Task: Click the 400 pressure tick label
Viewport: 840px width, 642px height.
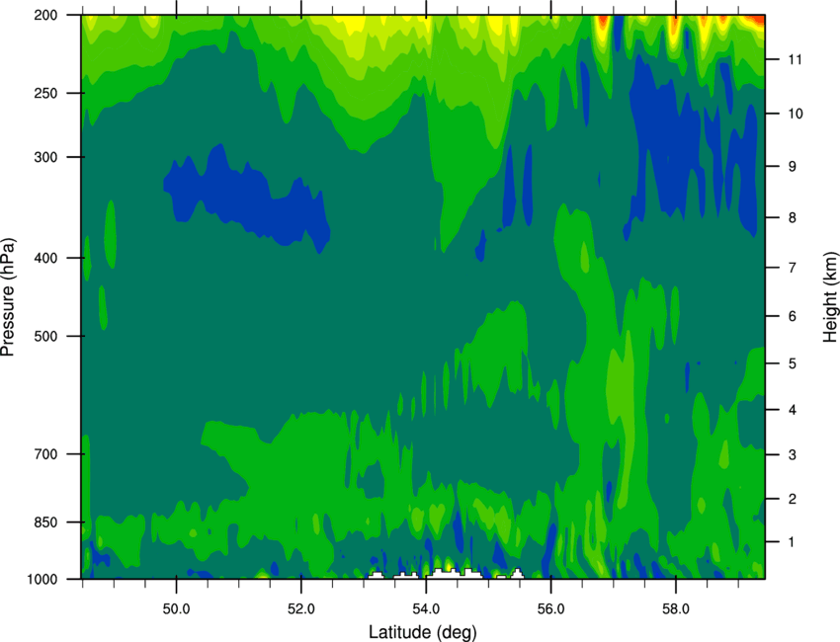Action: [x=45, y=258]
